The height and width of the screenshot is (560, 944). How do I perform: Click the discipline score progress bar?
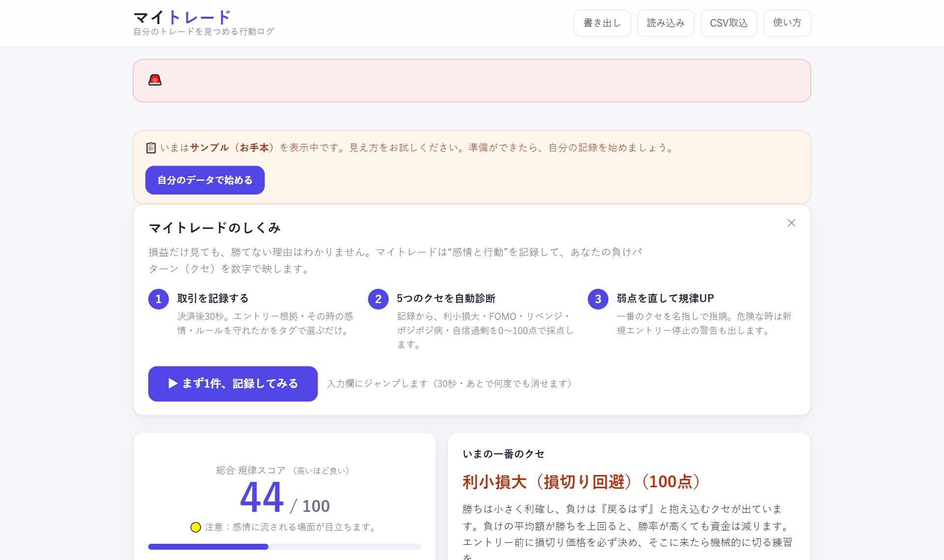(x=285, y=547)
